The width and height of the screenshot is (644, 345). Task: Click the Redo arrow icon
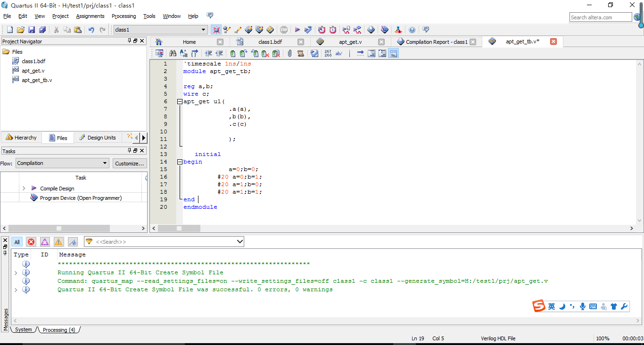coord(102,30)
